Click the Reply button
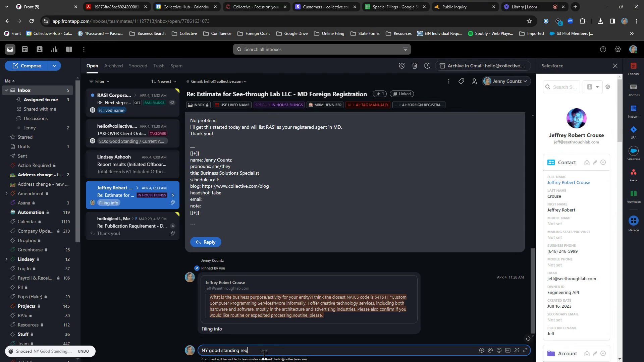 pos(205,242)
